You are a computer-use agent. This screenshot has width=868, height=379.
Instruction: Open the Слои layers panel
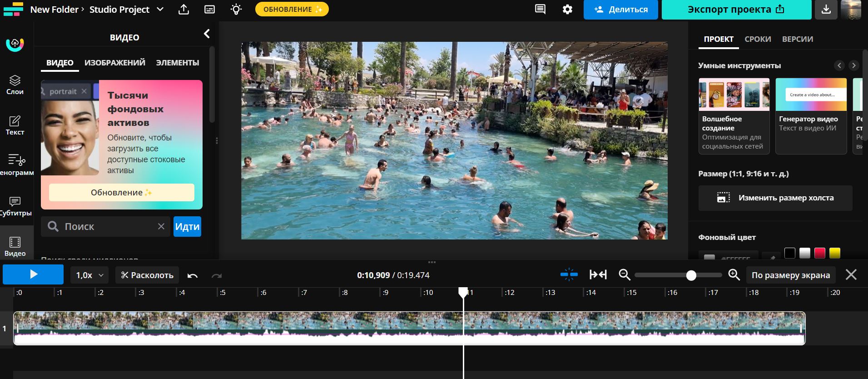coord(15,85)
